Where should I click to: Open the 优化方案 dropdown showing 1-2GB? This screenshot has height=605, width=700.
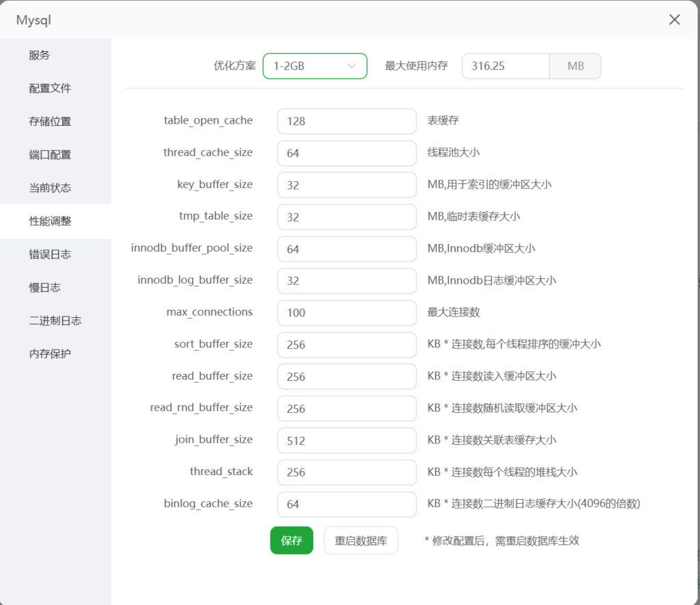pos(314,66)
